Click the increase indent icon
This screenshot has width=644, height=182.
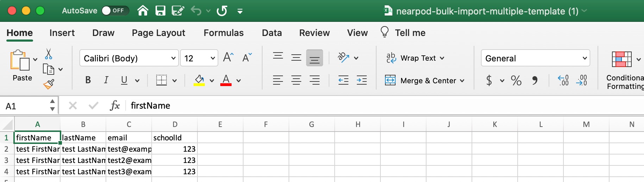[361, 80]
